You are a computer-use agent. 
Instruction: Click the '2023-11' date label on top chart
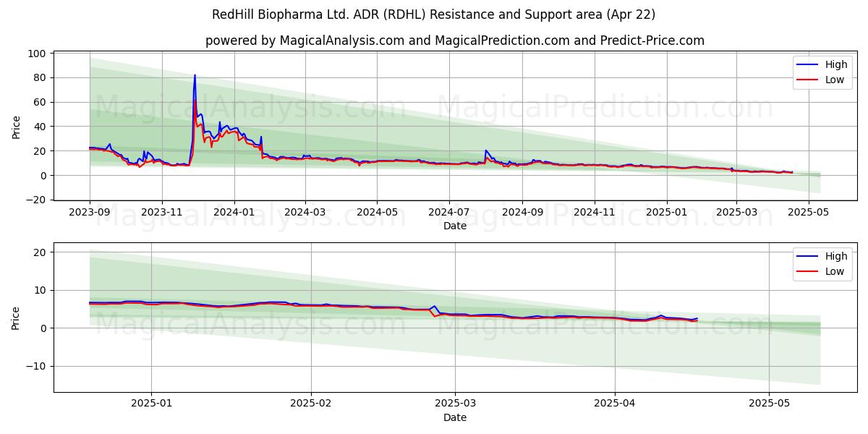[161, 213]
